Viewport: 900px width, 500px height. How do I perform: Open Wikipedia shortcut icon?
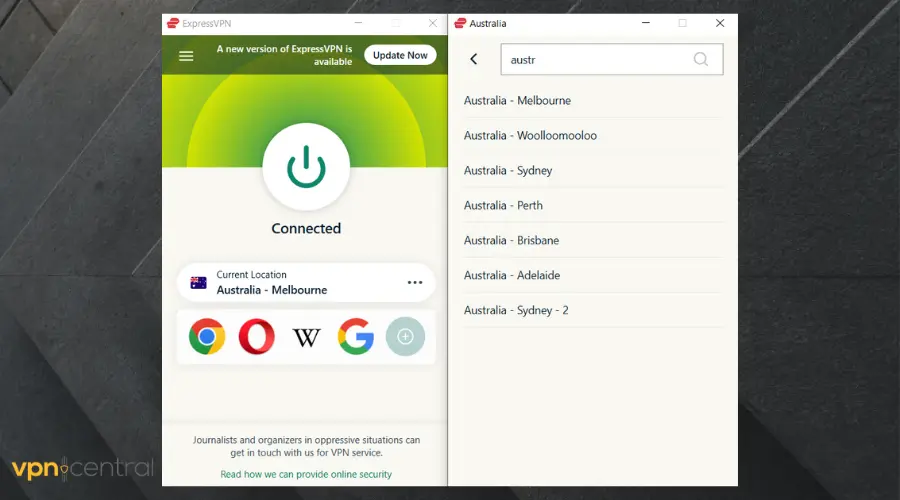(x=307, y=338)
